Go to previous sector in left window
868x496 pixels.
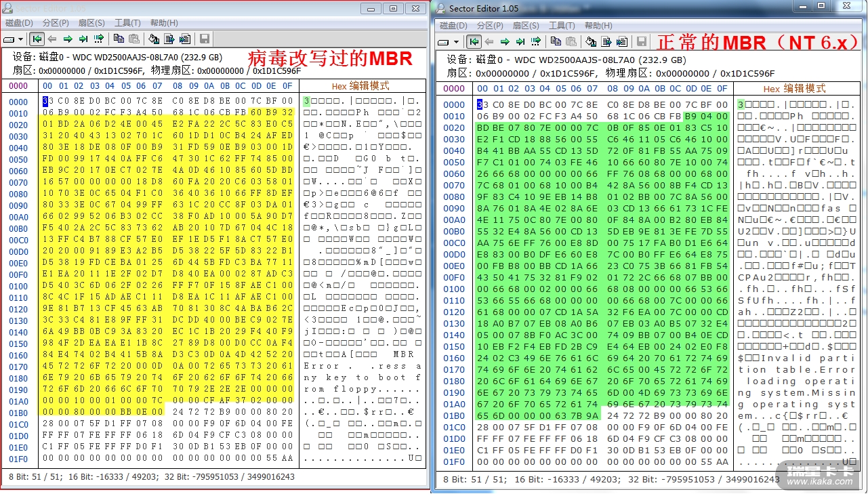pos(52,39)
